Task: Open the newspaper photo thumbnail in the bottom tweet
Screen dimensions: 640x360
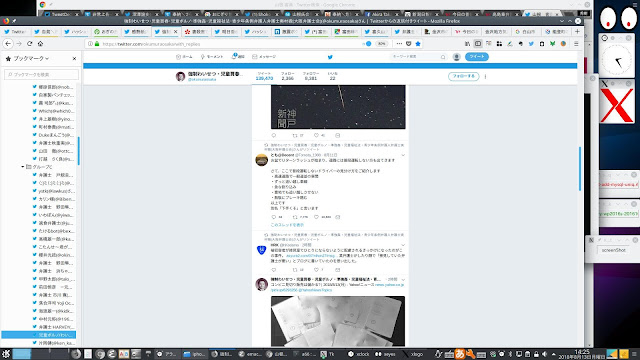Action: pos(338,321)
